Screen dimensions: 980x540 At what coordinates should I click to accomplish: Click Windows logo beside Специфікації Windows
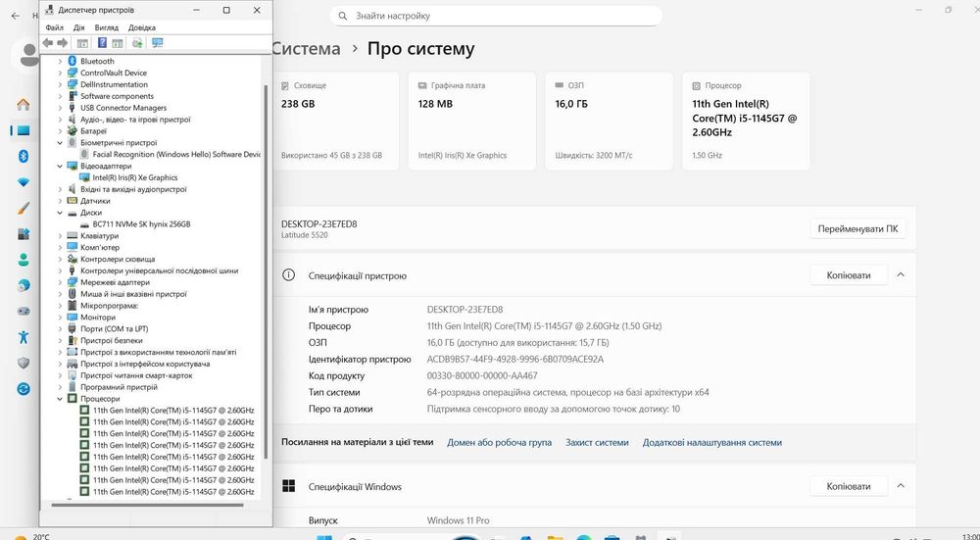tap(288, 486)
